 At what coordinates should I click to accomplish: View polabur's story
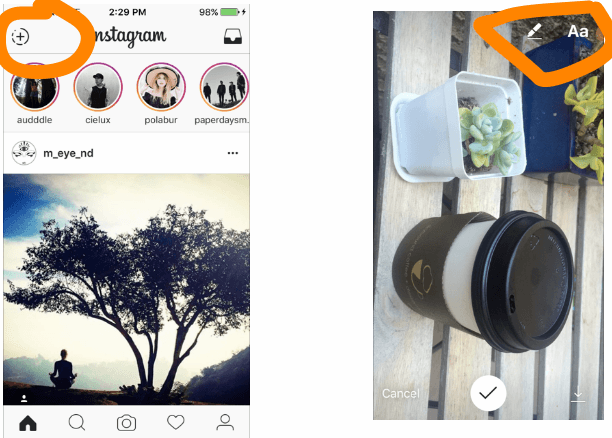tap(161, 87)
